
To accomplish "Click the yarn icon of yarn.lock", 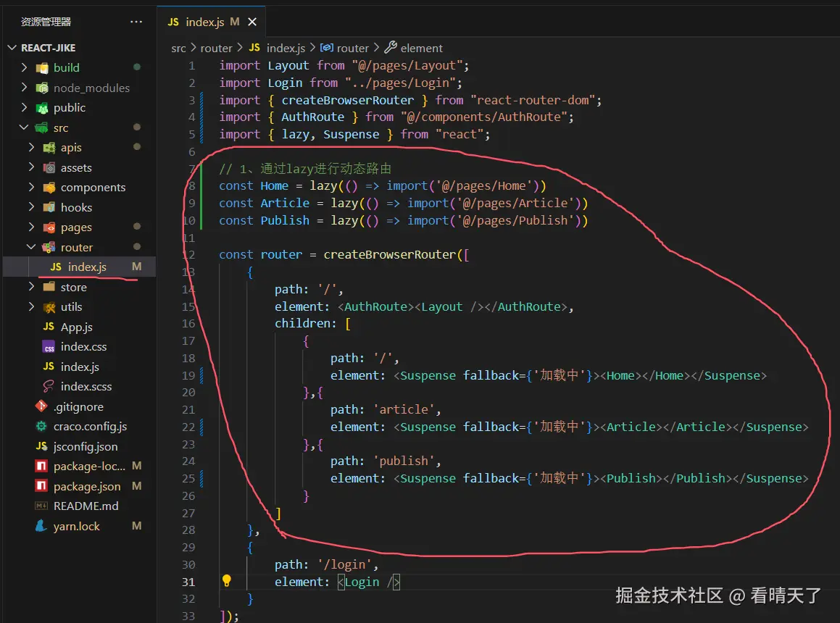I will 41,526.
